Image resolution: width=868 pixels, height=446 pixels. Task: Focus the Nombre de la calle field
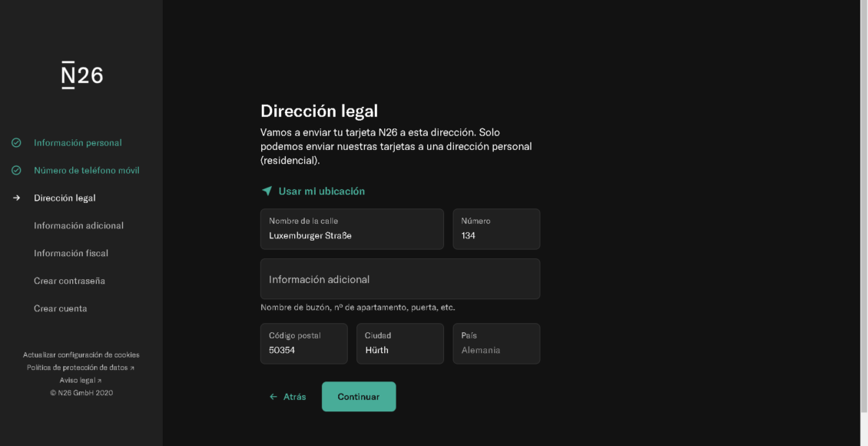point(352,229)
